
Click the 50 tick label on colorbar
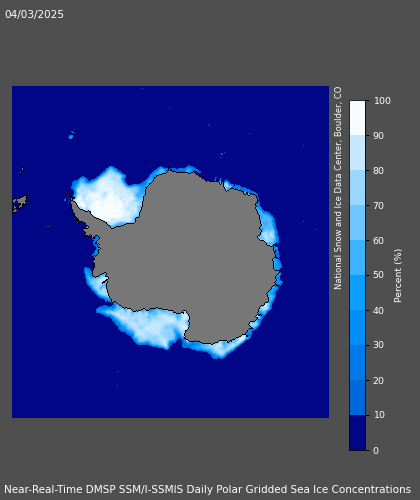coord(378,275)
